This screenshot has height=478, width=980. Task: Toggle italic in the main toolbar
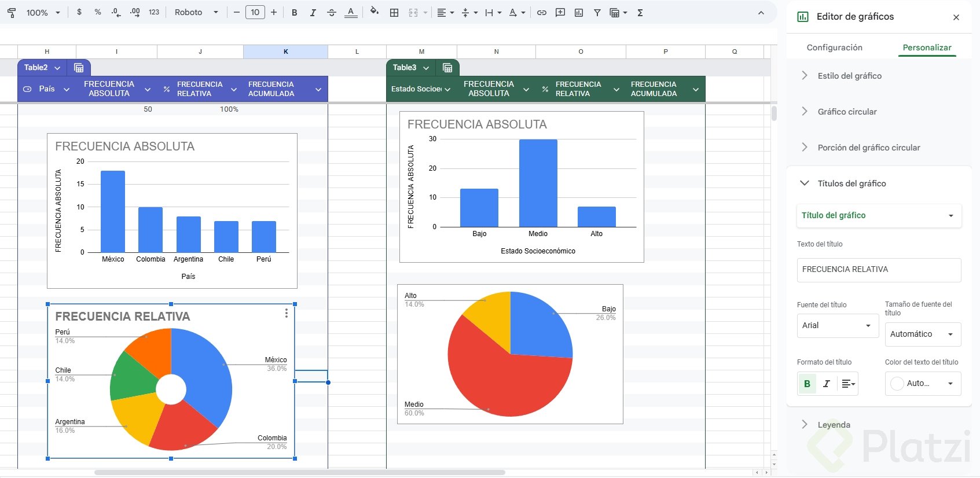313,12
